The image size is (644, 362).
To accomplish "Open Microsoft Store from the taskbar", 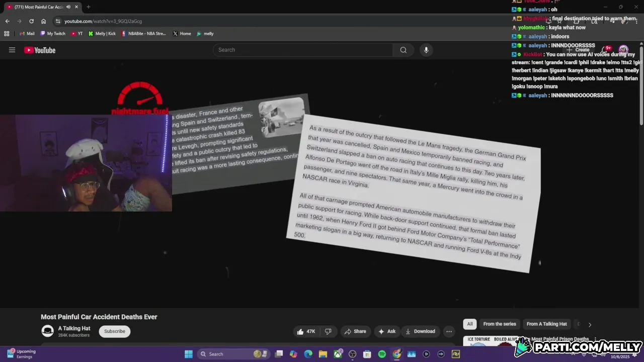I will (x=367, y=354).
